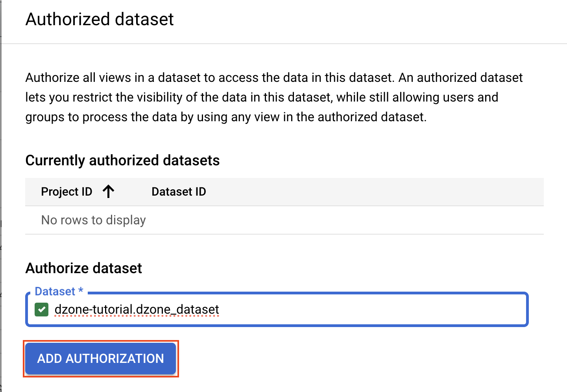Click the Dataset field label
Viewport: 567px width, 392px height.
[59, 291]
